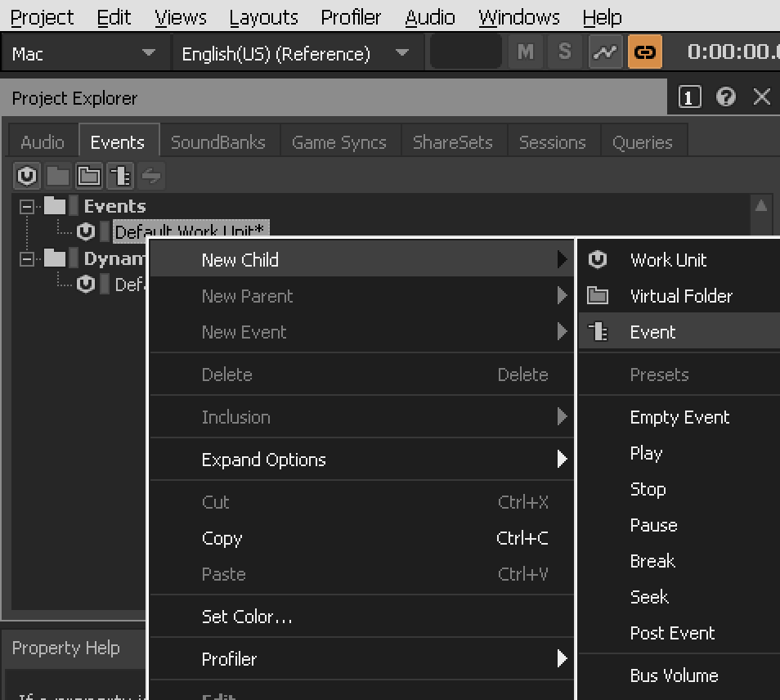Open the New Child submenu entry
780x700 pixels.
pos(361,259)
